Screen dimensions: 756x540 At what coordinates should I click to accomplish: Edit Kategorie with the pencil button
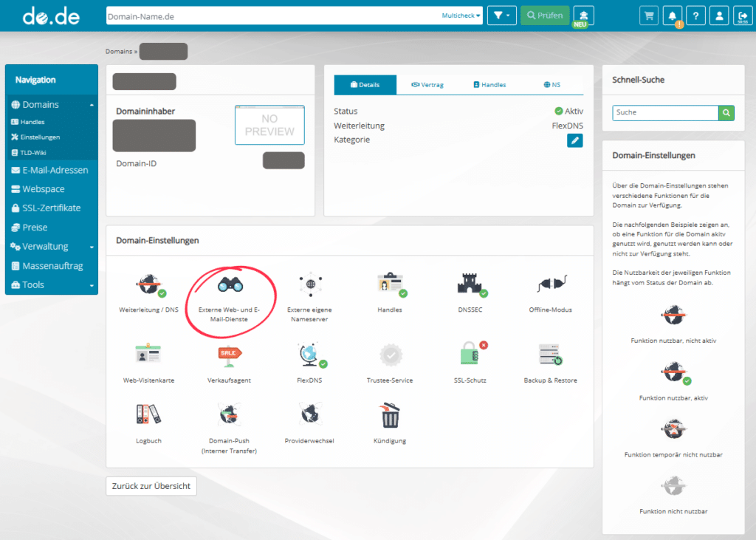click(574, 140)
